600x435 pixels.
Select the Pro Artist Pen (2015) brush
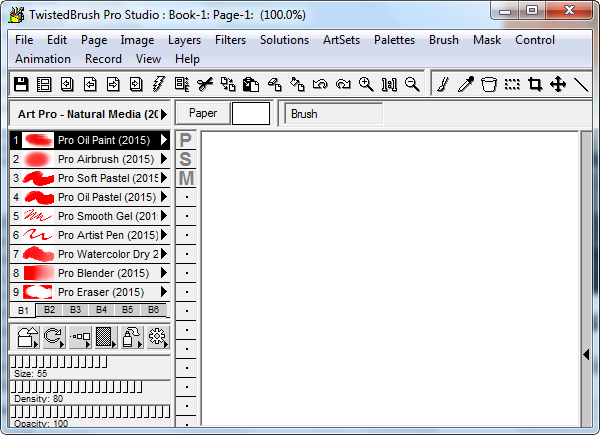(90, 235)
